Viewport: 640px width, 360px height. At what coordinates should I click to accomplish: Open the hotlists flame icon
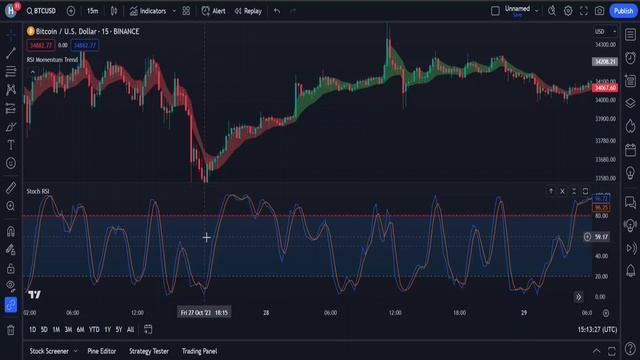pyautogui.click(x=630, y=126)
